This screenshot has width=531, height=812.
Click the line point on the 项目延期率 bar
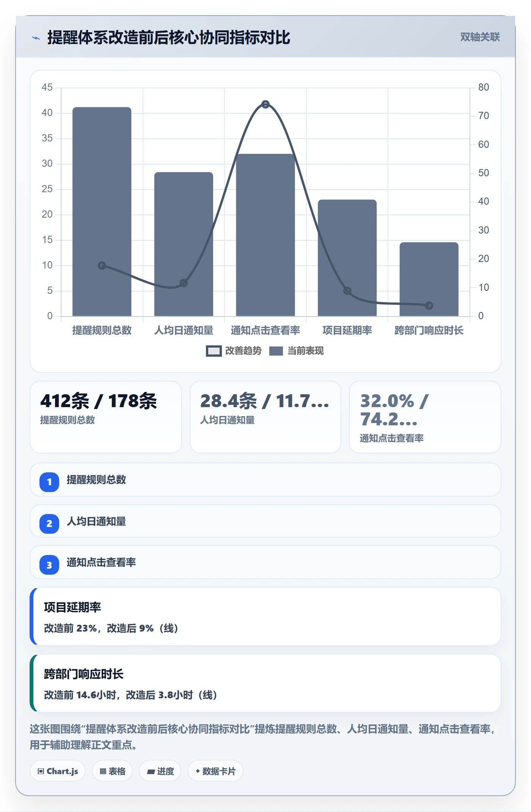click(347, 291)
